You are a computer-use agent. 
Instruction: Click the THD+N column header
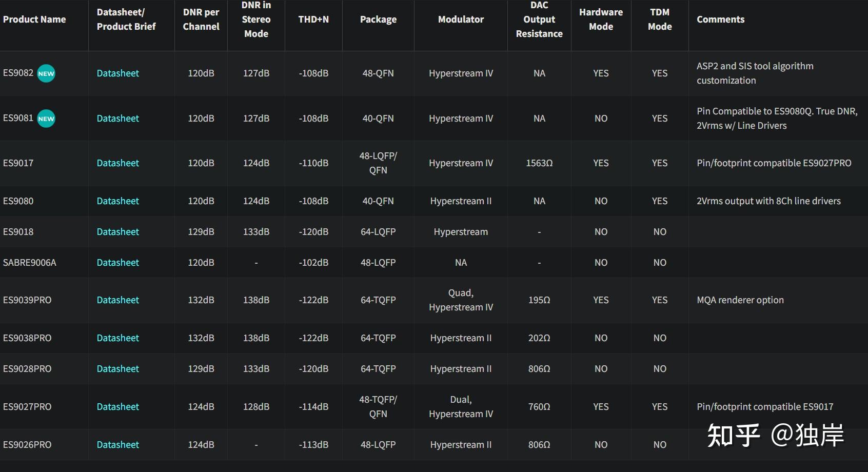(x=313, y=19)
